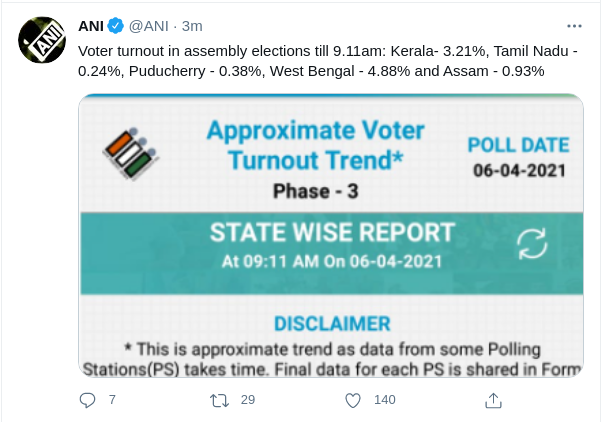Open the voter turnout image attachment
Viewport: 601px width, 422px height.
coord(331,235)
